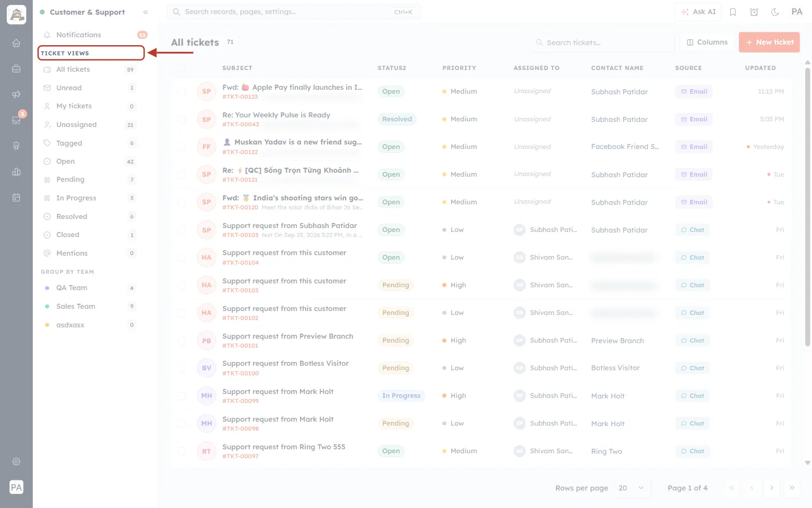
Task: Open the calendar icon in the left rail
Action: point(16,198)
